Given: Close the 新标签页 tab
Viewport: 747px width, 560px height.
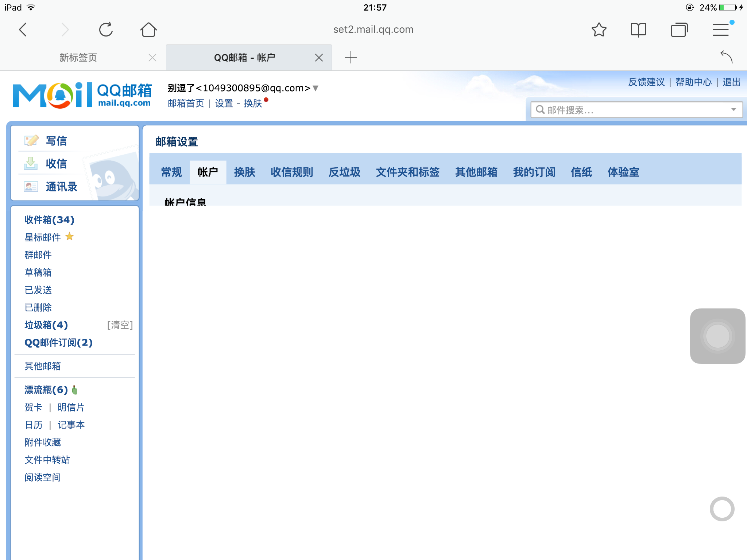Looking at the screenshot, I should 152,58.
